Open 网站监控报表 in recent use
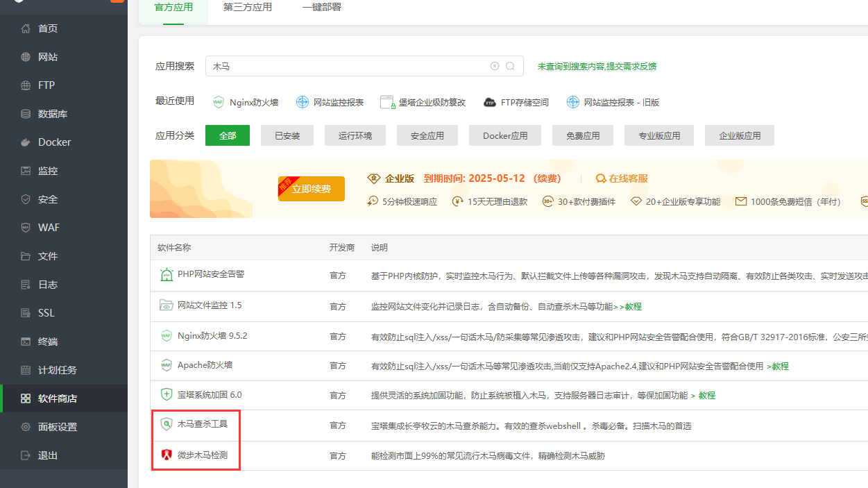This screenshot has width=868, height=488. point(339,102)
